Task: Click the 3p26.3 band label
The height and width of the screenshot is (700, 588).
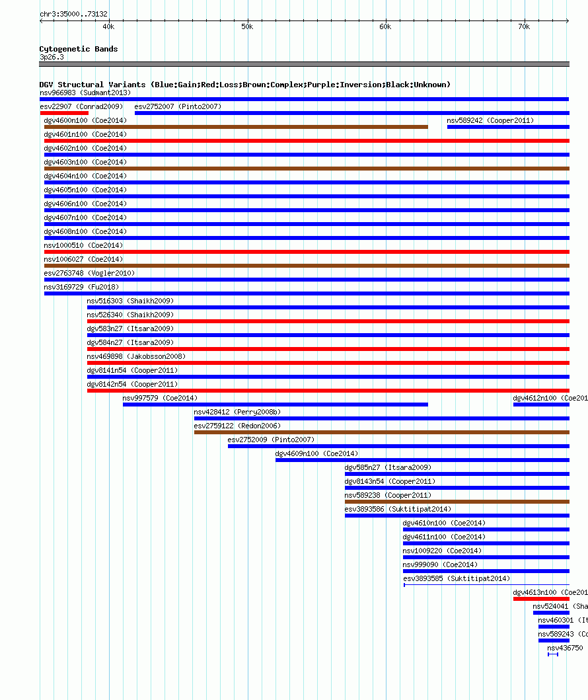Action: pos(52,57)
